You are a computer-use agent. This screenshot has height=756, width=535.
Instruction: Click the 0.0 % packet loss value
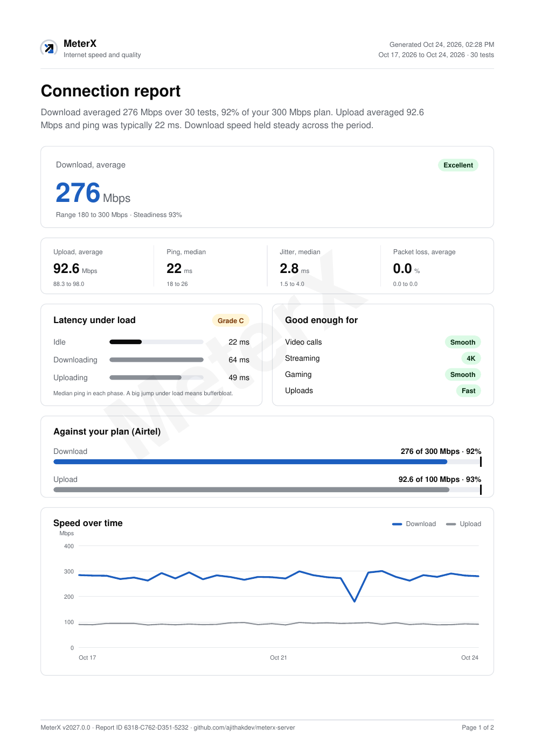click(x=407, y=269)
